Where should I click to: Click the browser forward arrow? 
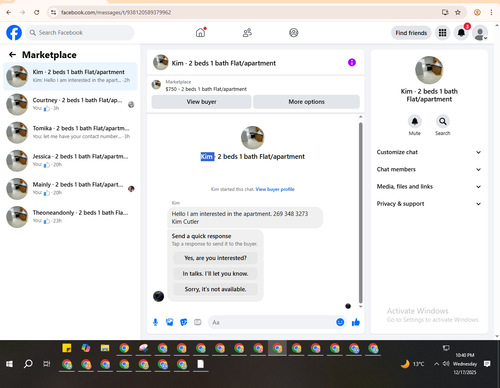[x=23, y=12]
